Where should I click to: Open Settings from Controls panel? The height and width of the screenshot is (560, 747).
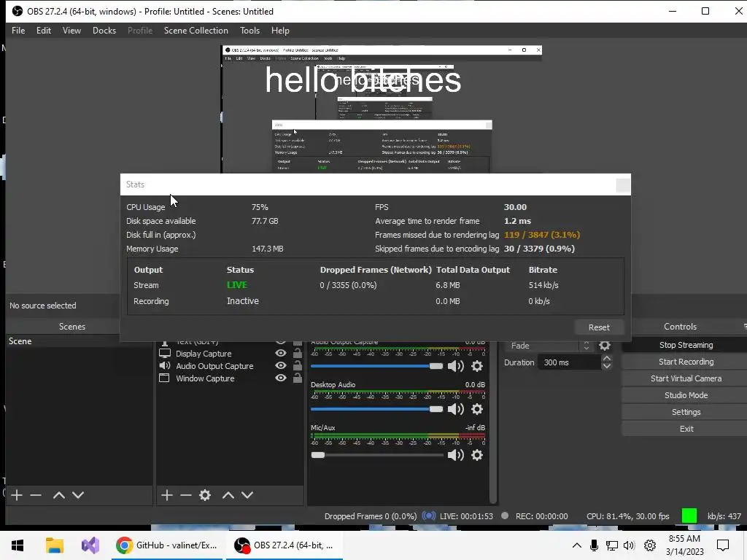click(686, 412)
